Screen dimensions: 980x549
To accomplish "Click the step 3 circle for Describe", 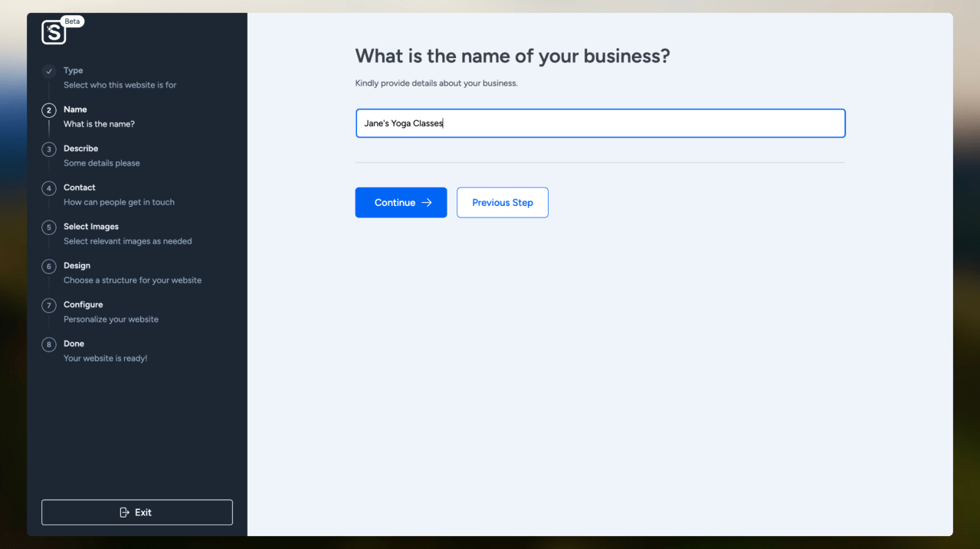I will click(x=49, y=149).
